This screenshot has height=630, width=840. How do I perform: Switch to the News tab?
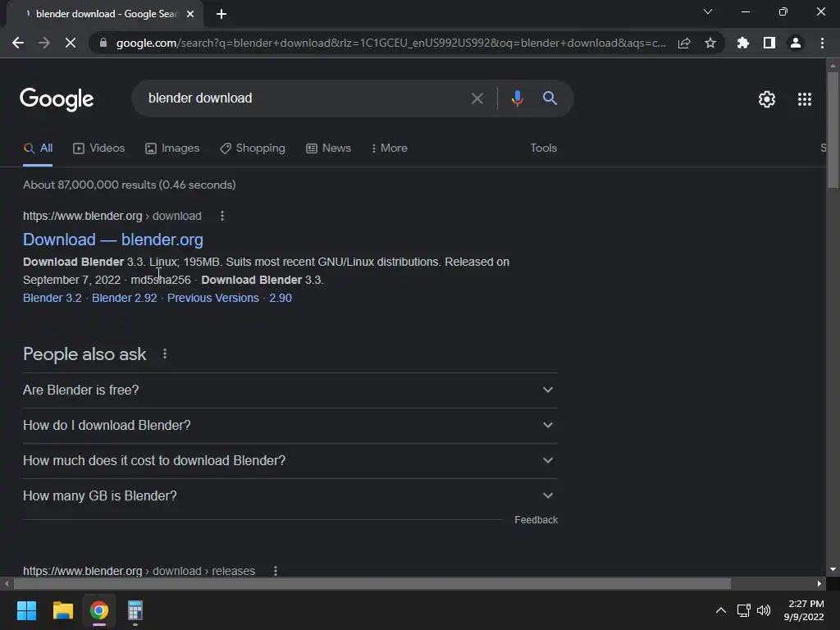point(328,148)
